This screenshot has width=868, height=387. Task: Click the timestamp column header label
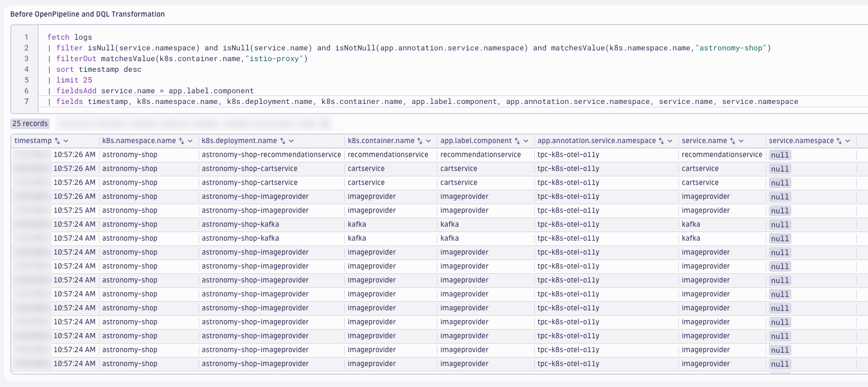tap(33, 140)
